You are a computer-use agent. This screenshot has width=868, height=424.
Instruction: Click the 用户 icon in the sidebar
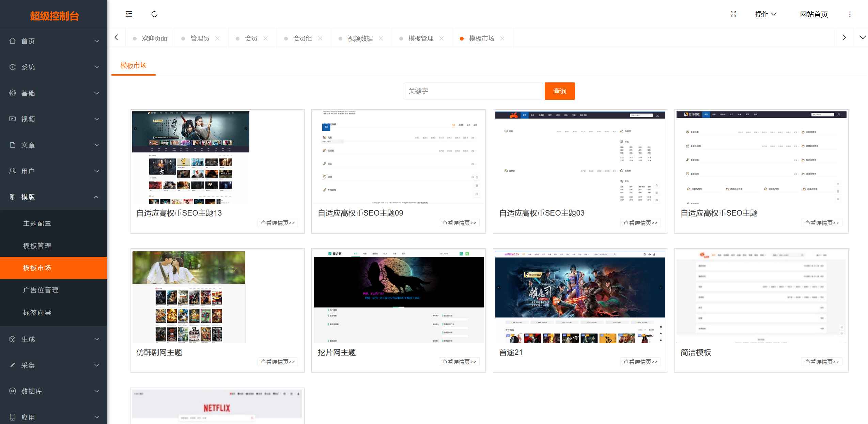[x=13, y=171]
